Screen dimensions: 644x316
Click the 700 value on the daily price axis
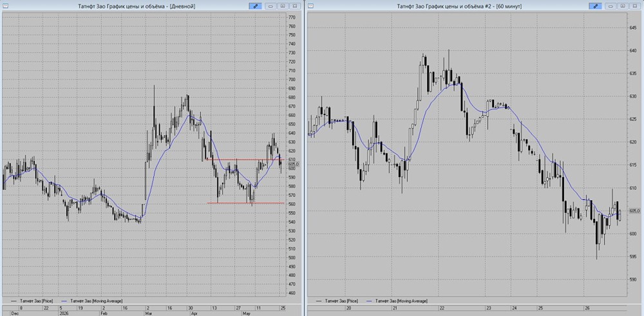point(292,80)
